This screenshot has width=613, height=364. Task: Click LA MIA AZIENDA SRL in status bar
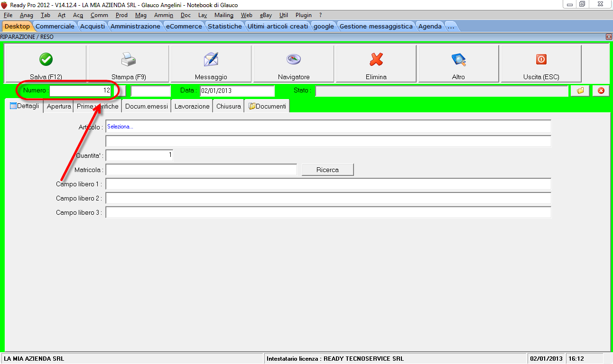34,359
